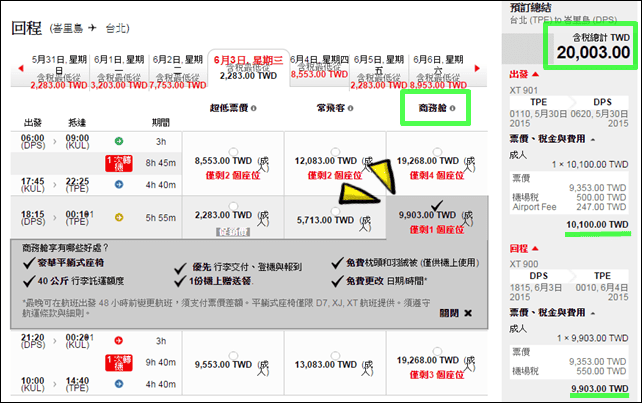Switch to the 5月31日 date tab
Image resolution: width=642 pixels, height=403 pixels.
pyautogui.click(x=59, y=71)
